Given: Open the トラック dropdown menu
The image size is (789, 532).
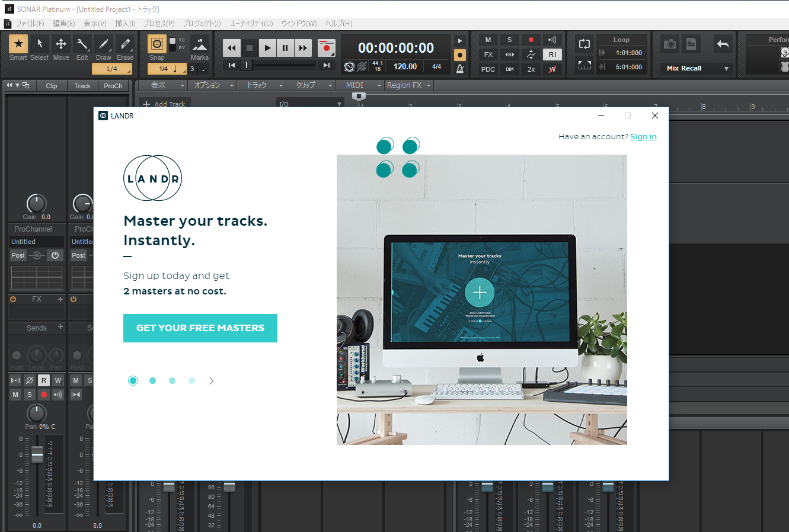Looking at the screenshot, I should 262,85.
